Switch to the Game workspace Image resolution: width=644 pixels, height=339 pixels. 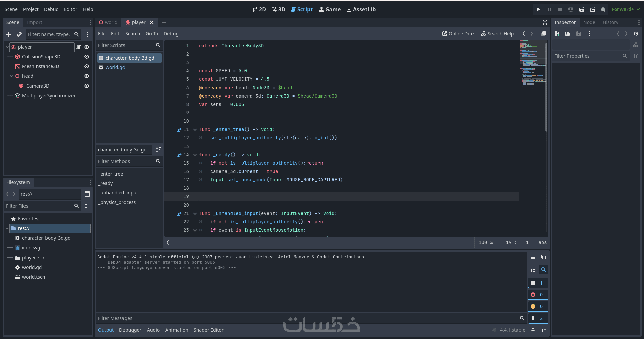(x=330, y=9)
